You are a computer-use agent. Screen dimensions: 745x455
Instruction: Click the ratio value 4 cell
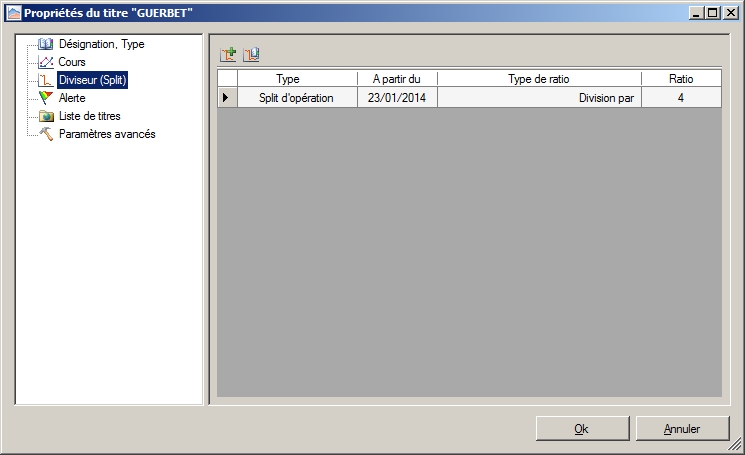pos(681,97)
